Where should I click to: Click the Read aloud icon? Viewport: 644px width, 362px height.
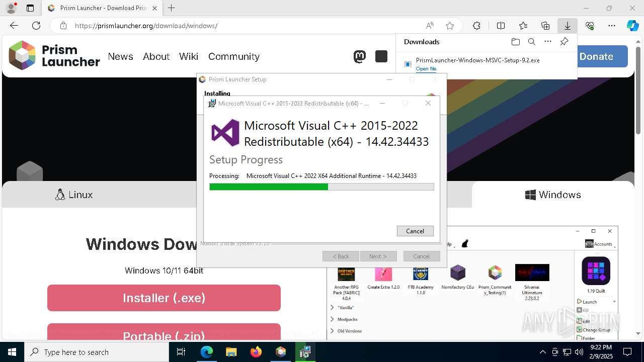tap(430, 26)
